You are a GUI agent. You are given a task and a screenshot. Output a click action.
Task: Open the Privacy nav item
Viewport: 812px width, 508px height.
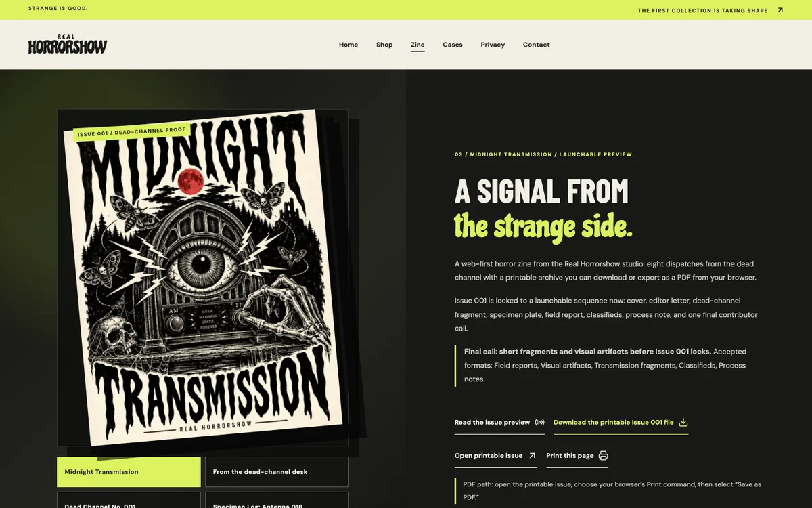point(493,45)
